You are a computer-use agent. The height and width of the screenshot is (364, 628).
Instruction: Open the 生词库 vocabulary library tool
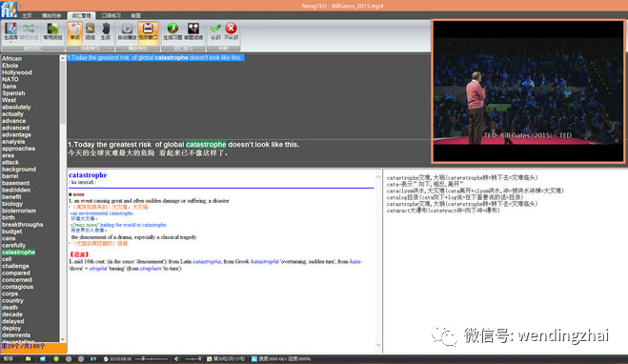tap(10, 30)
